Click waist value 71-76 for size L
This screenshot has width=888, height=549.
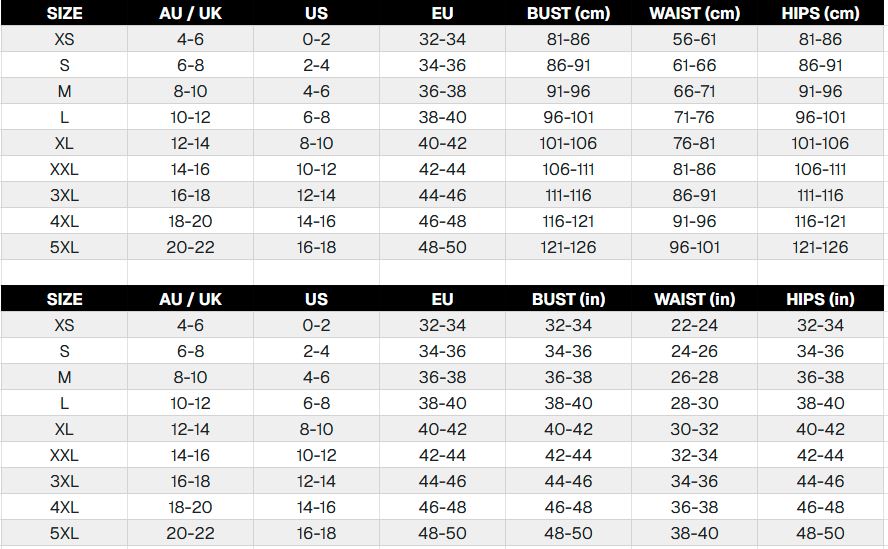coord(694,117)
